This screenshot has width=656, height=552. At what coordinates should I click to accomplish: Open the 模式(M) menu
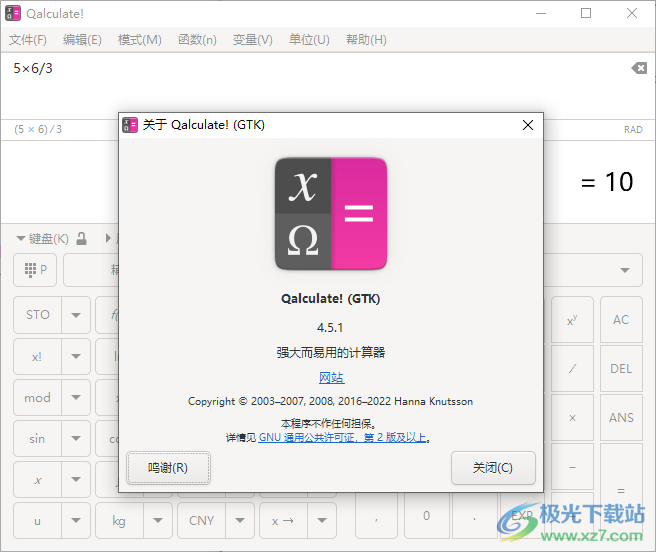(140, 40)
